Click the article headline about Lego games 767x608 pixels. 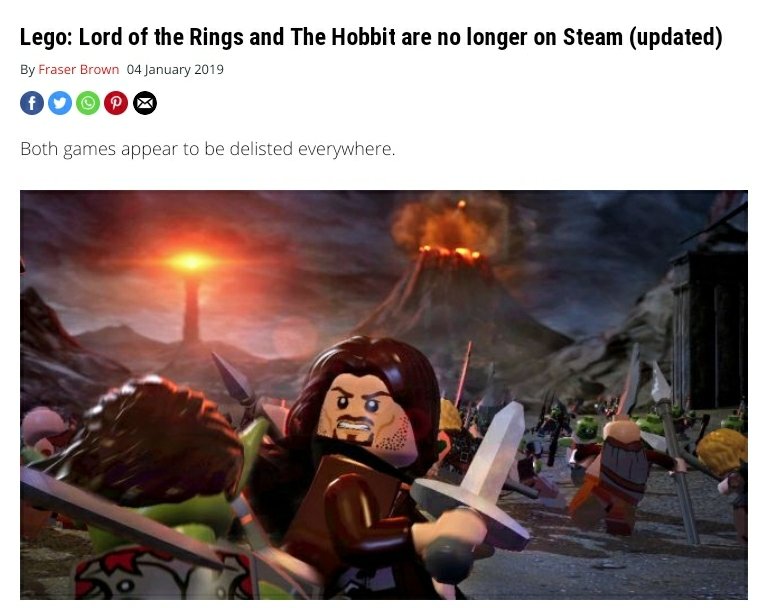pos(371,37)
